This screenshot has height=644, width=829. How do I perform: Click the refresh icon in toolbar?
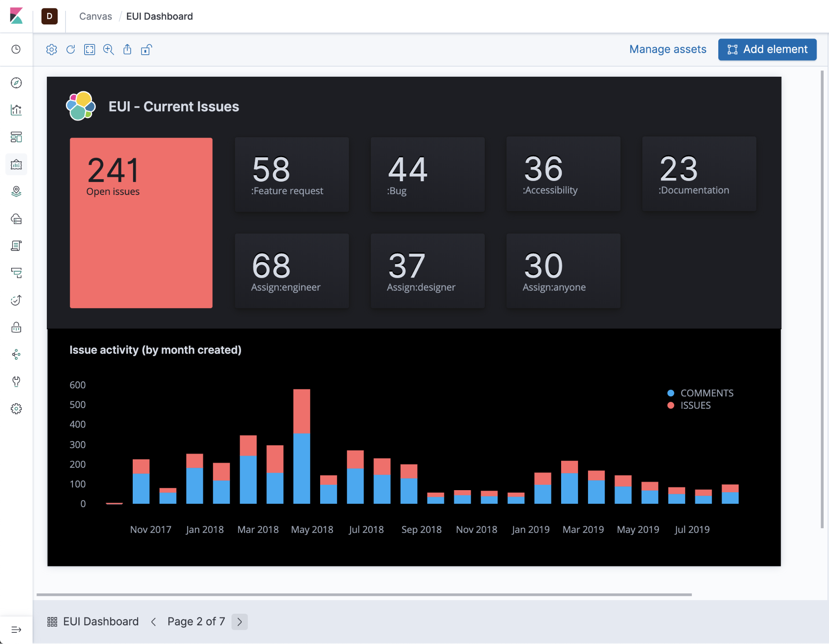pos(71,50)
